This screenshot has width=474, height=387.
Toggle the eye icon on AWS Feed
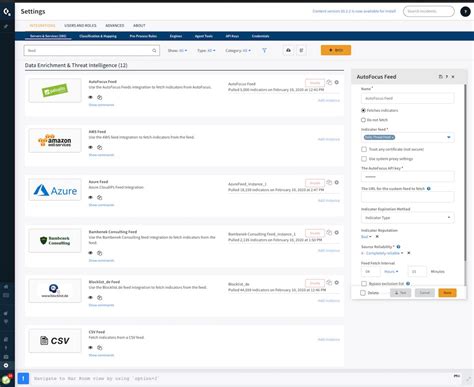(x=90, y=147)
